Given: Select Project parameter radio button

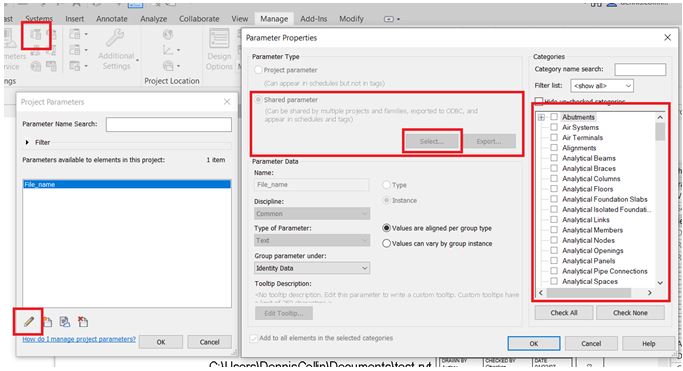Looking at the screenshot, I should tap(258, 70).
